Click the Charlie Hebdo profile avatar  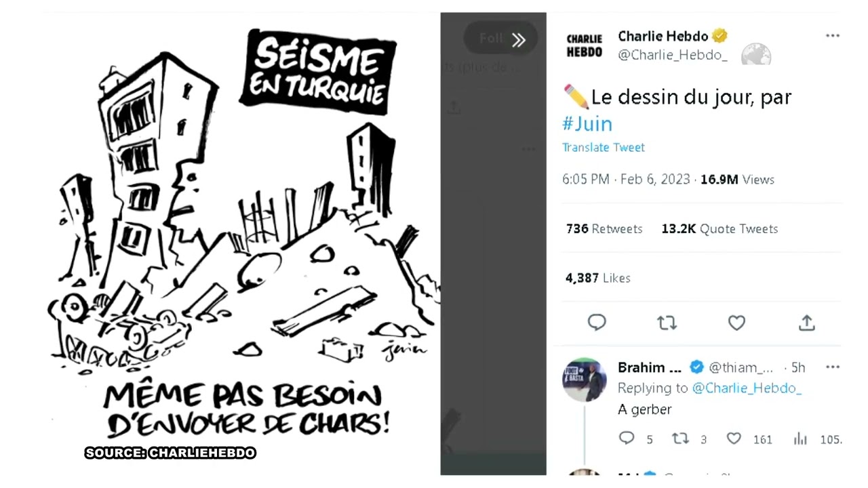pos(584,45)
